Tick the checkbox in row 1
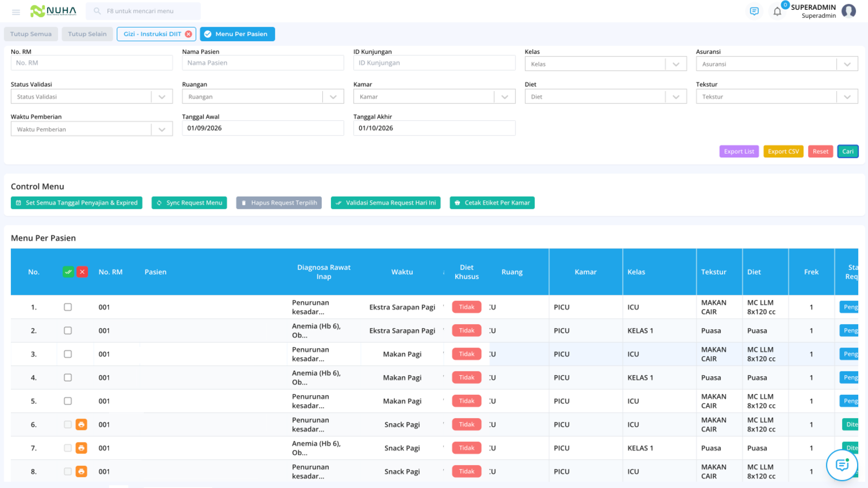The width and height of the screenshot is (868, 488). [x=68, y=307]
